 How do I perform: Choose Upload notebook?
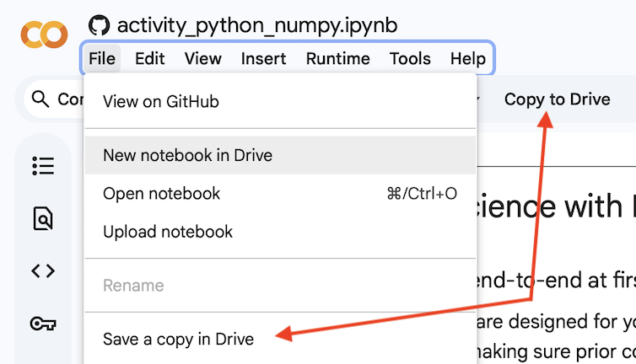click(x=280, y=232)
